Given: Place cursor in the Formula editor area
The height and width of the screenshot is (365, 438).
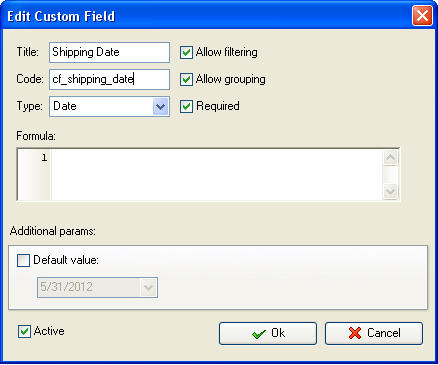Looking at the screenshot, I should [217, 175].
